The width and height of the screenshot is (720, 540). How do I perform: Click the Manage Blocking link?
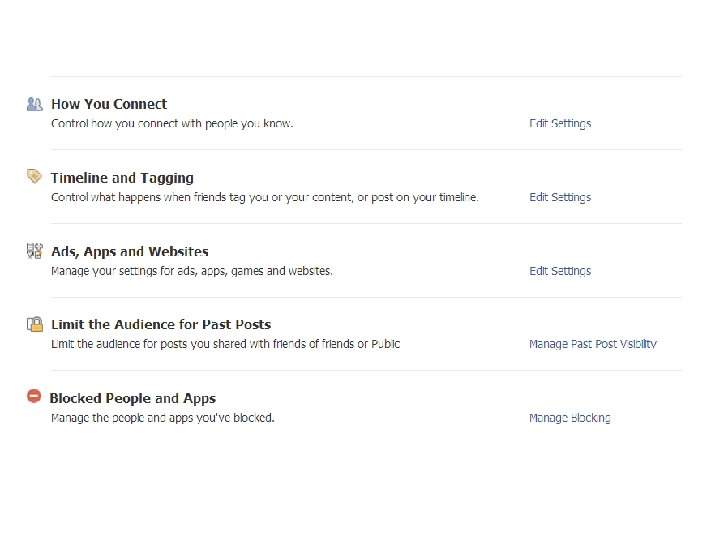click(570, 418)
